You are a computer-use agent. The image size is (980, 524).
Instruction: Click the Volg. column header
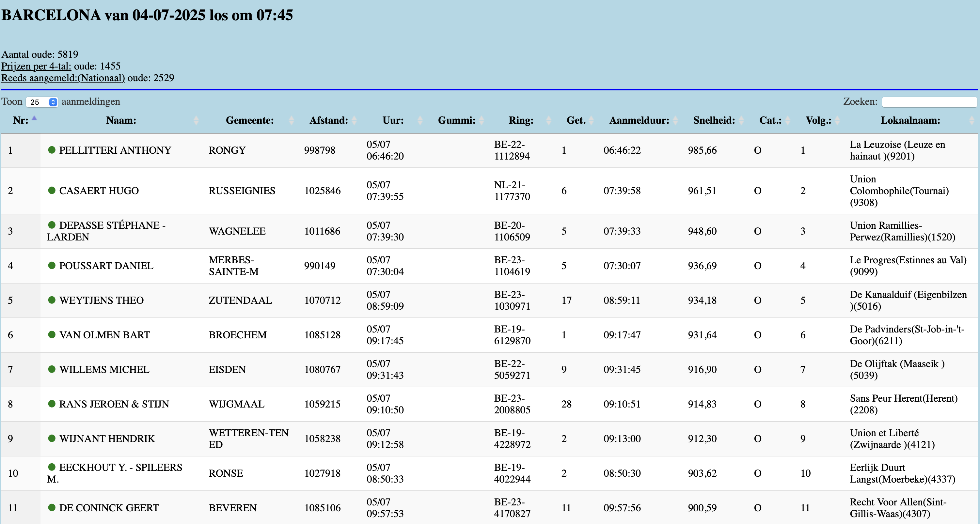818,120
